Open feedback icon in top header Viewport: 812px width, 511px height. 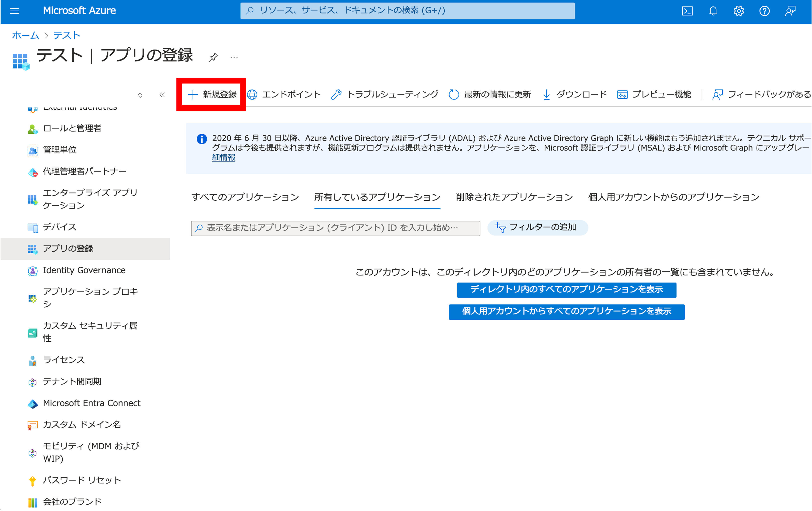[790, 11]
